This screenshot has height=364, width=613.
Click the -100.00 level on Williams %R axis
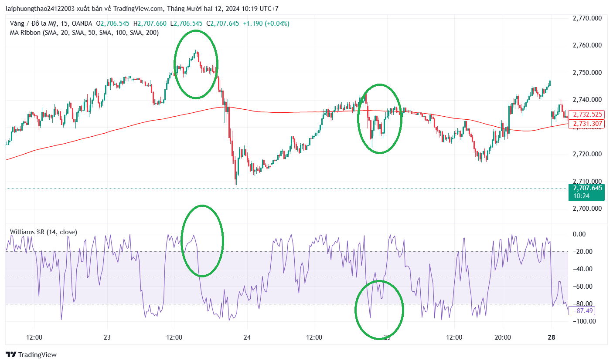pyautogui.click(x=584, y=321)
